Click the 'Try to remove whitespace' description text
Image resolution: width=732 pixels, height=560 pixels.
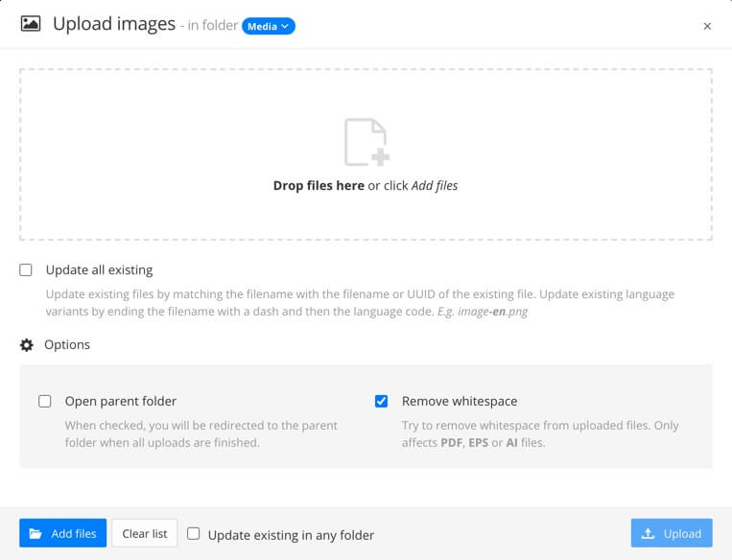coord(540,434)
